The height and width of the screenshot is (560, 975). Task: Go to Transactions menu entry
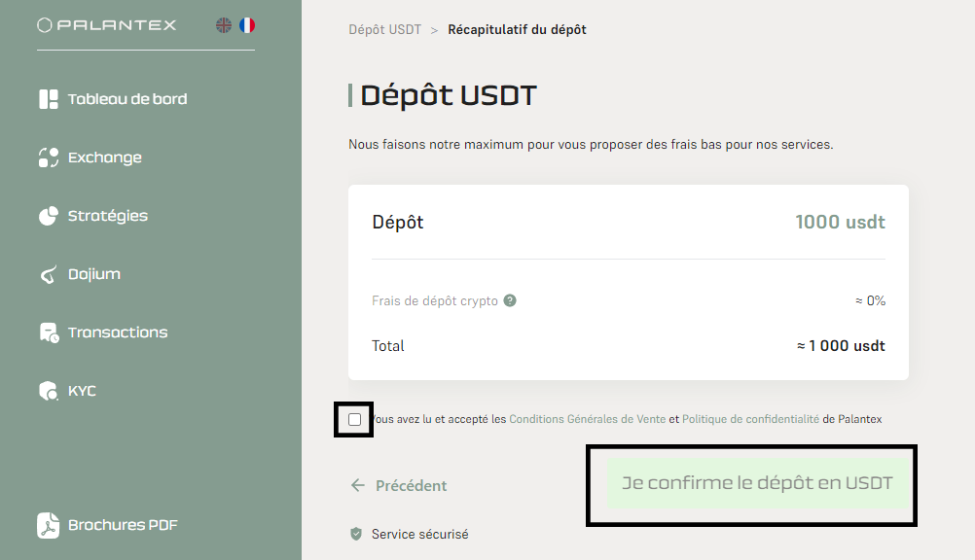[103, 332]
